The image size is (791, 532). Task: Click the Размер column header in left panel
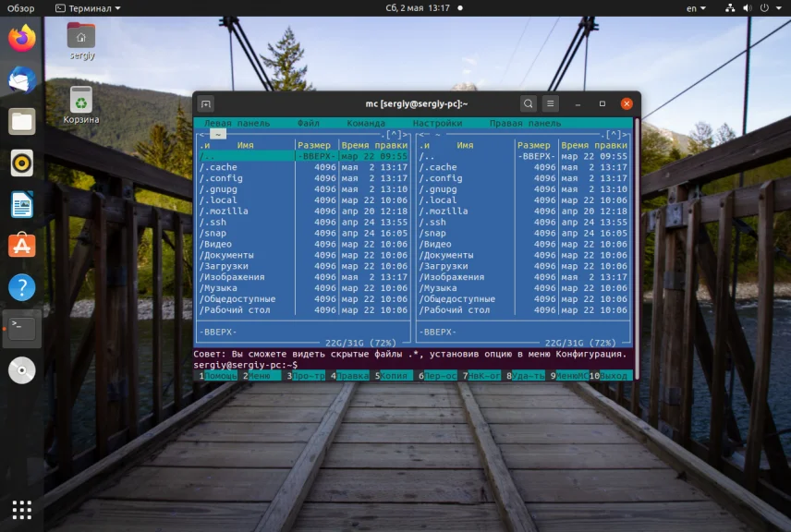314,145
